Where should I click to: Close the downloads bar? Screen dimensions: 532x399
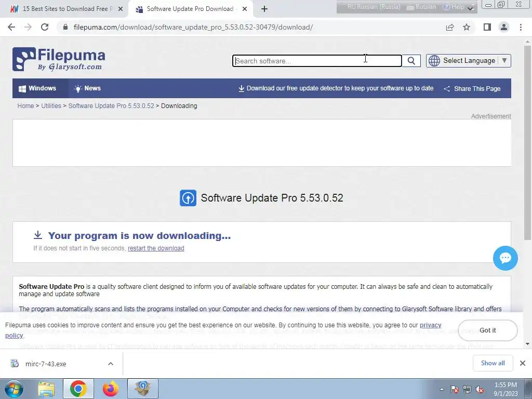pyautogui.click(x=523, y=363)
